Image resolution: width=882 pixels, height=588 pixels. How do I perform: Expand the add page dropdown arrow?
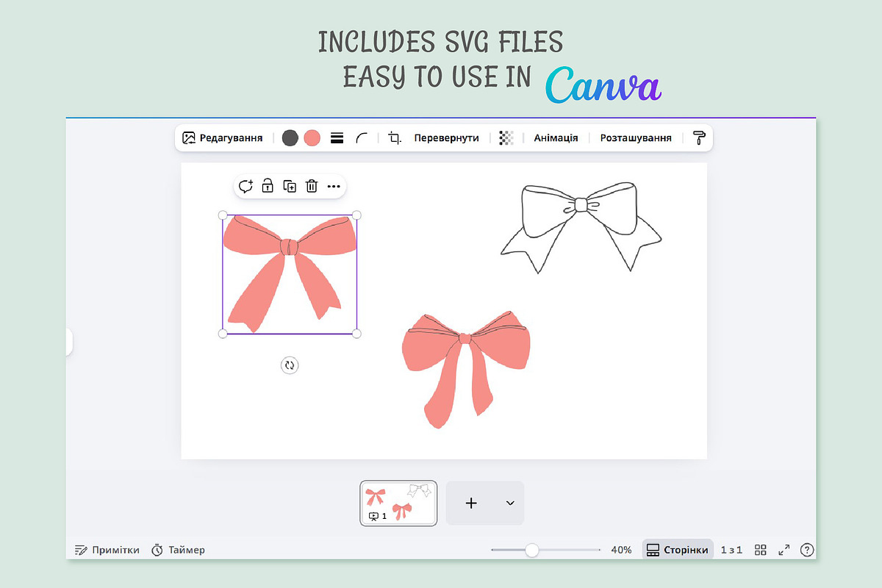(x=510, y=503)
